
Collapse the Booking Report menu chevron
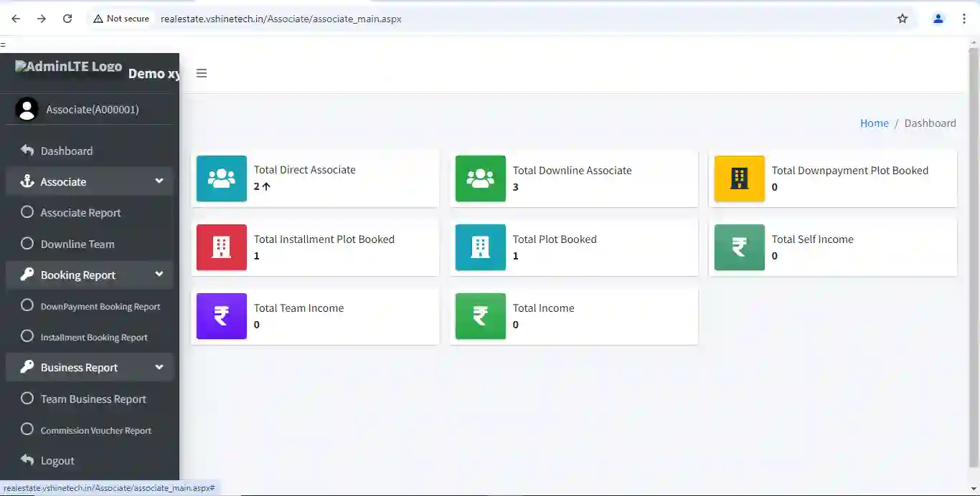[159, 275]
